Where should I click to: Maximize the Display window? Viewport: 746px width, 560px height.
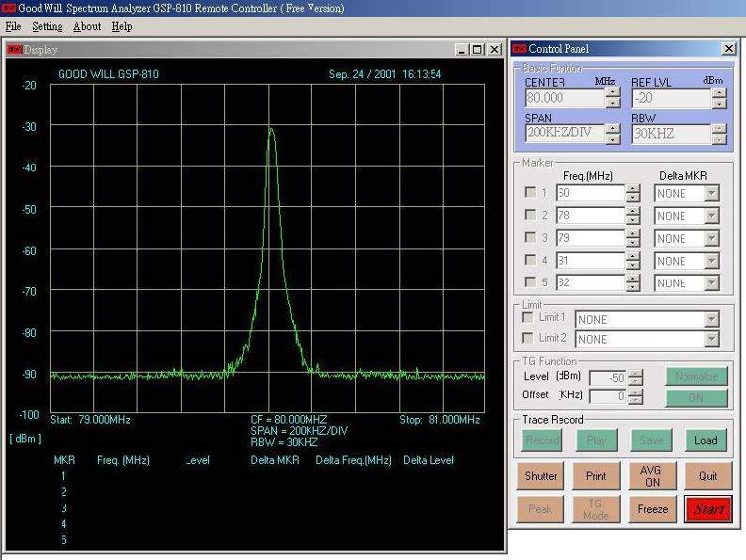tap(478, 50)
